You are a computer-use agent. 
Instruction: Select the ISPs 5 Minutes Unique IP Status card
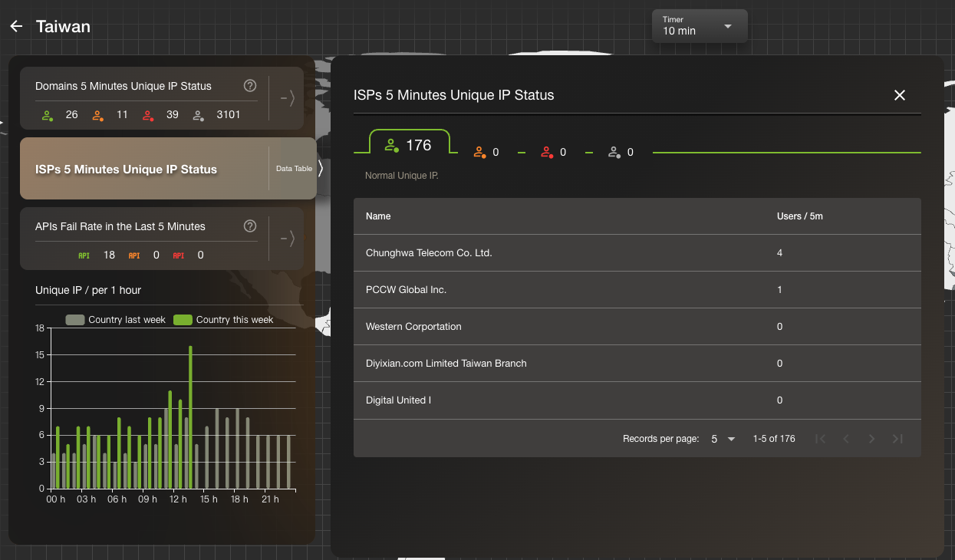[168, 169]
